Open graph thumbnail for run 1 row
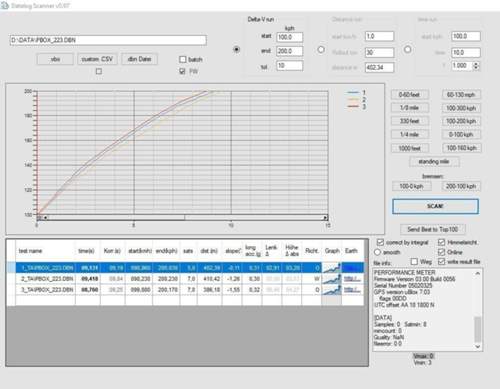Screen dimensions: 500x389 point(332,268)
